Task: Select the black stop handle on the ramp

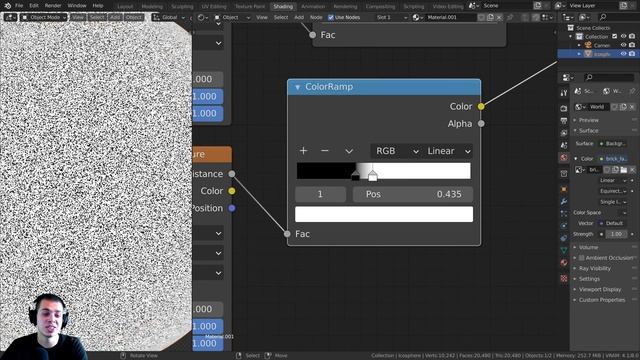Action: coord(356,176)
